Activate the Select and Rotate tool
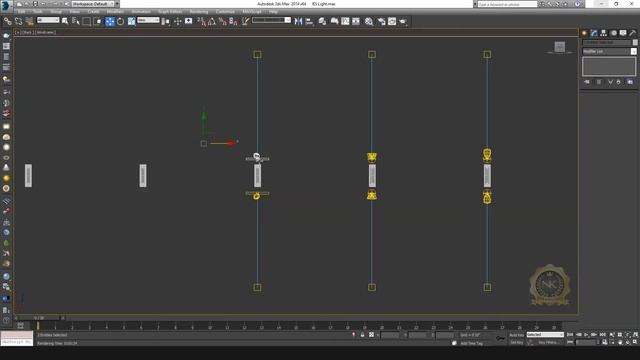 (120, 21)
